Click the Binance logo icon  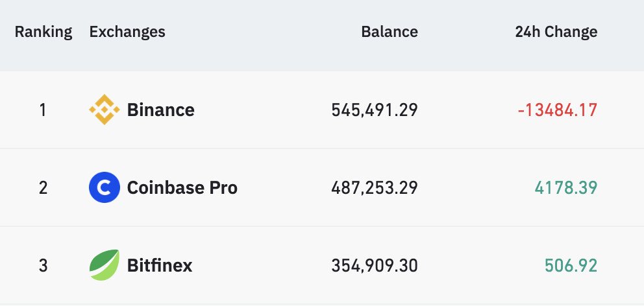click(104, 110)
